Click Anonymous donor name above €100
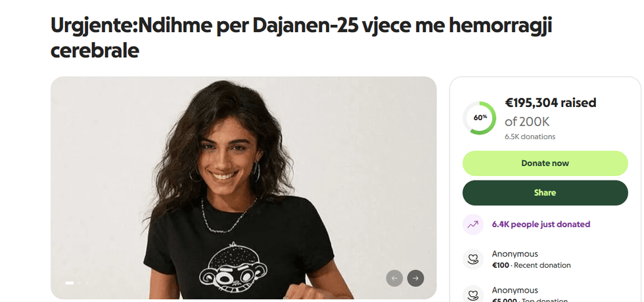The width and height of the screenshot is (644, 302). click(x=515, y=254)
